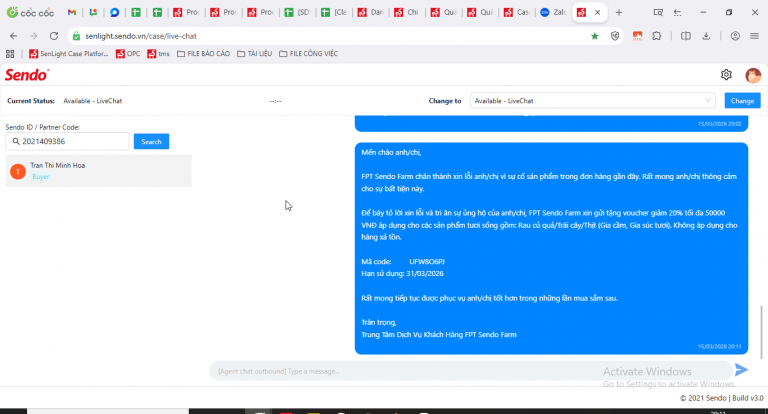This screenshot has height=414, width=768.
Task: Click the Cốc Cốc browser logo
Action: pos(30,12)
